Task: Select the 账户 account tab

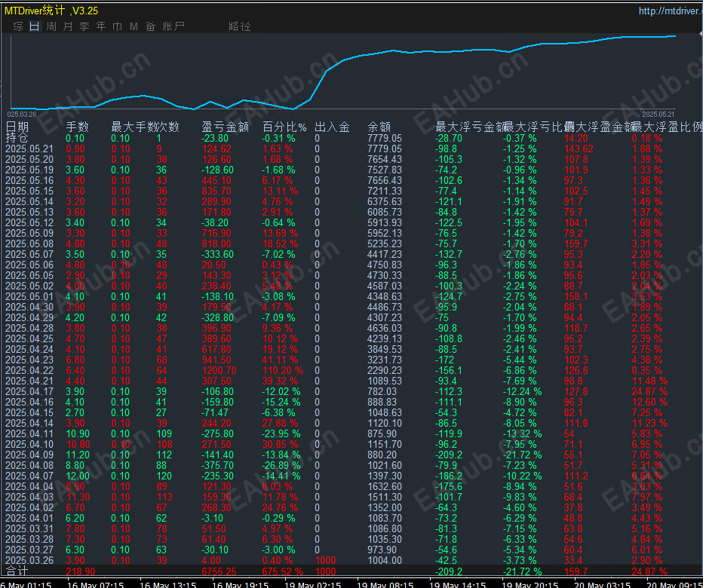Action: point(173,26)
